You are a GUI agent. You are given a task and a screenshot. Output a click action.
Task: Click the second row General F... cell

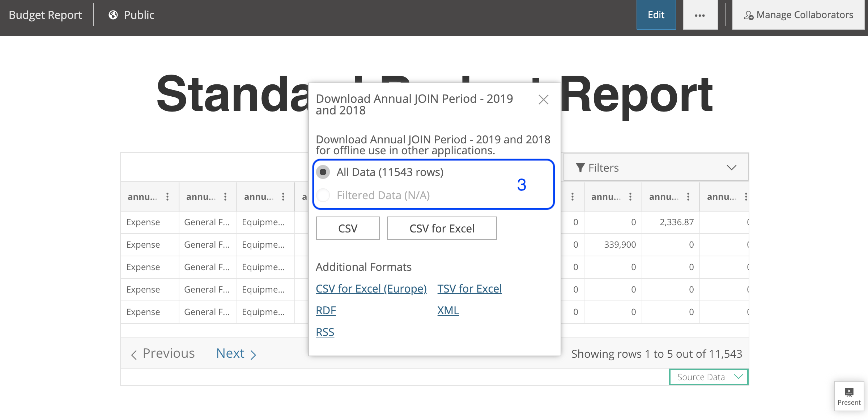click(208, 245)
